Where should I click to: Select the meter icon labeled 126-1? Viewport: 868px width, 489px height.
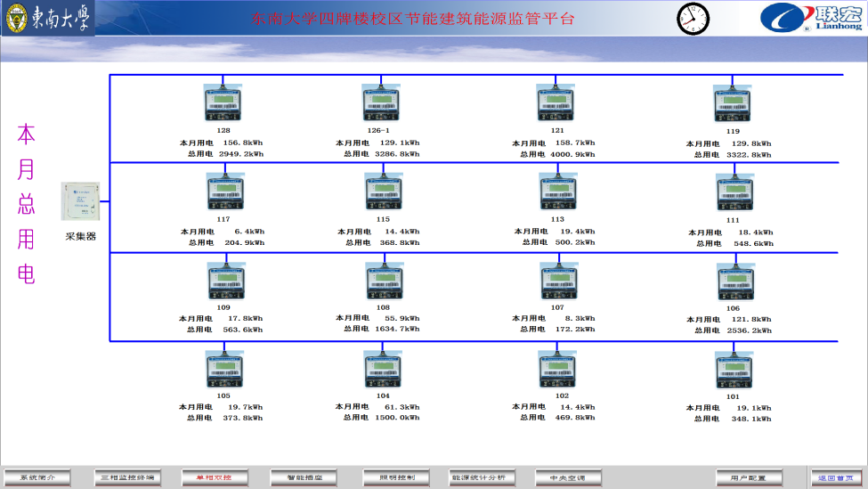click(x=380, y=103)
